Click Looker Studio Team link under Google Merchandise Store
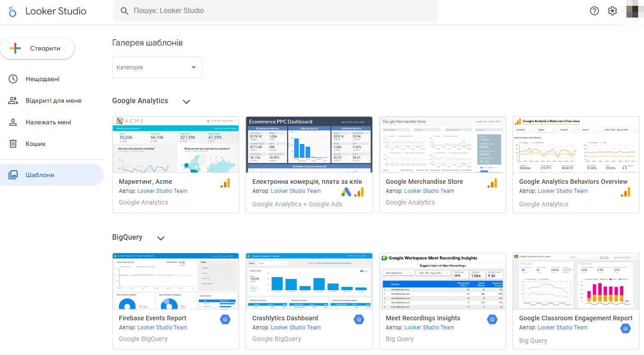The image size is (644, 355). point(429,191)
